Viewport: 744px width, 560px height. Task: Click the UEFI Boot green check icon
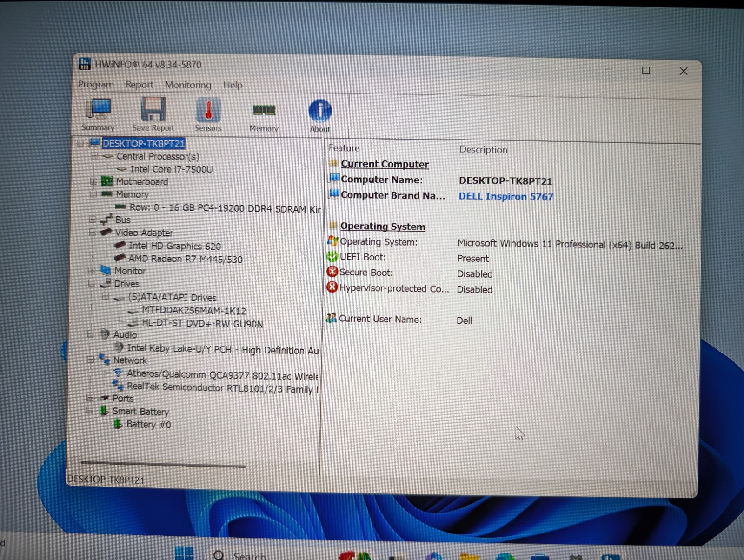[x=332, y=256]
